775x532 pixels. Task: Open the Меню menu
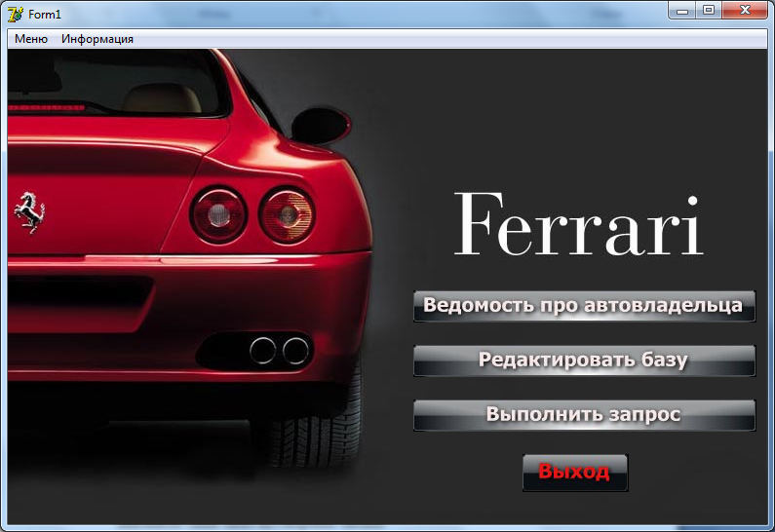31,39
